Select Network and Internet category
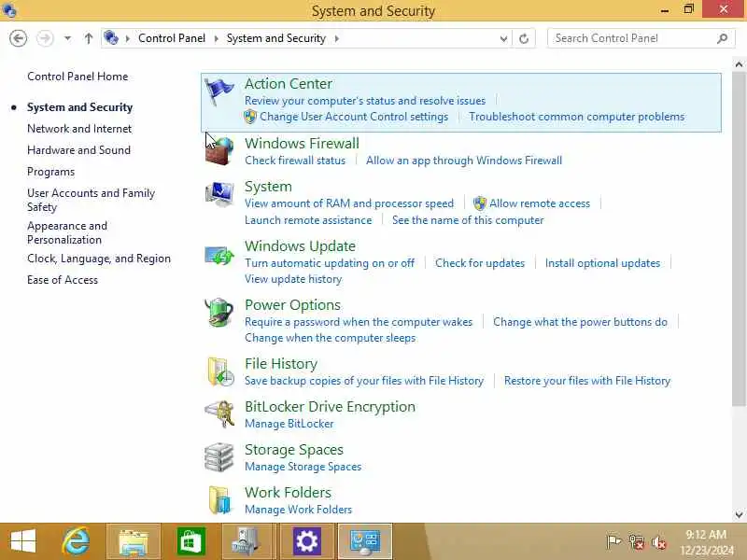Viewport: 747px width, 560px height. coord(79,129)
